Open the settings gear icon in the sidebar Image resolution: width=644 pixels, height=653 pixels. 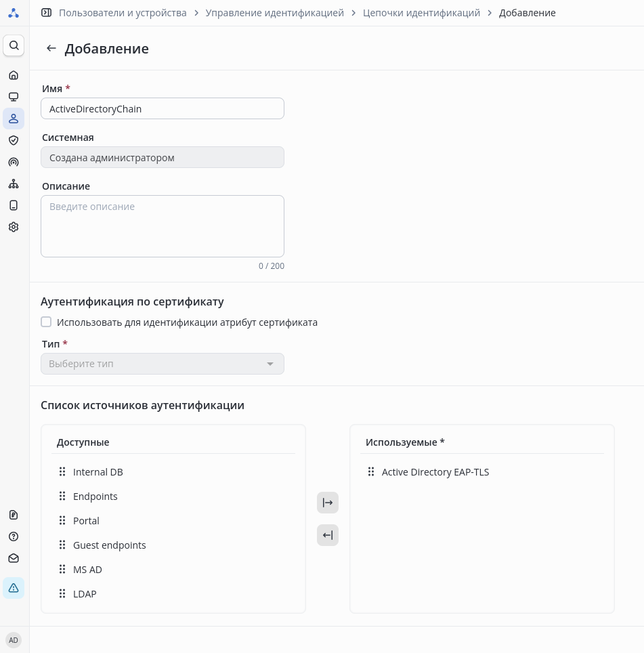(x=14, y=227)
